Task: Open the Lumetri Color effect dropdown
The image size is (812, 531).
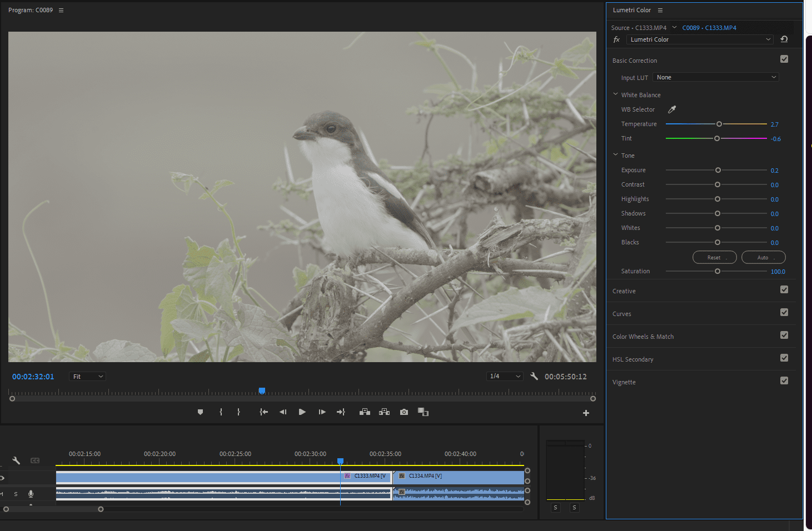Action: click(x=700, y=39)
